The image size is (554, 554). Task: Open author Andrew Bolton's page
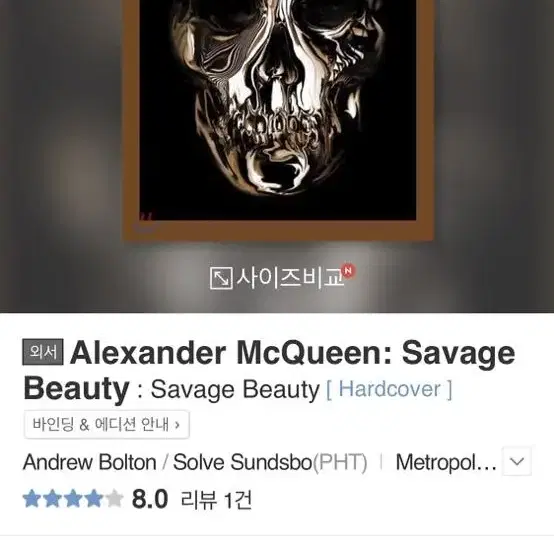pyautogui.click(x=90, y=462)
